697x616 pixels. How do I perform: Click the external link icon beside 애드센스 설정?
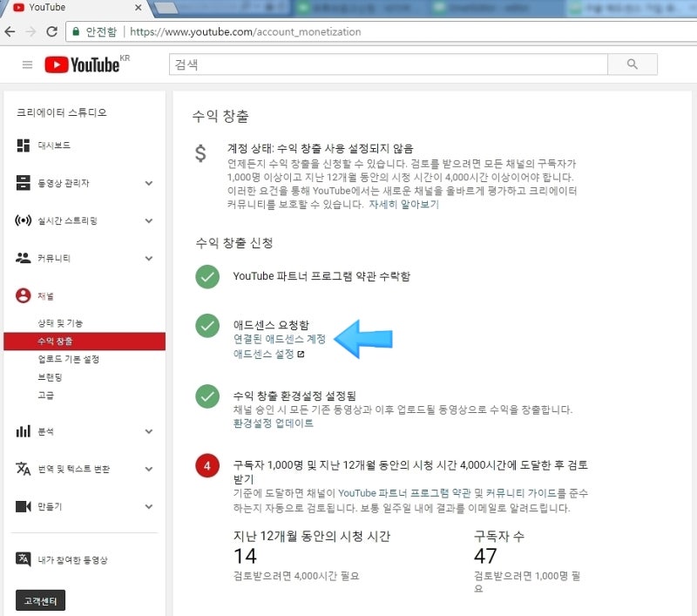pos(301,355)
